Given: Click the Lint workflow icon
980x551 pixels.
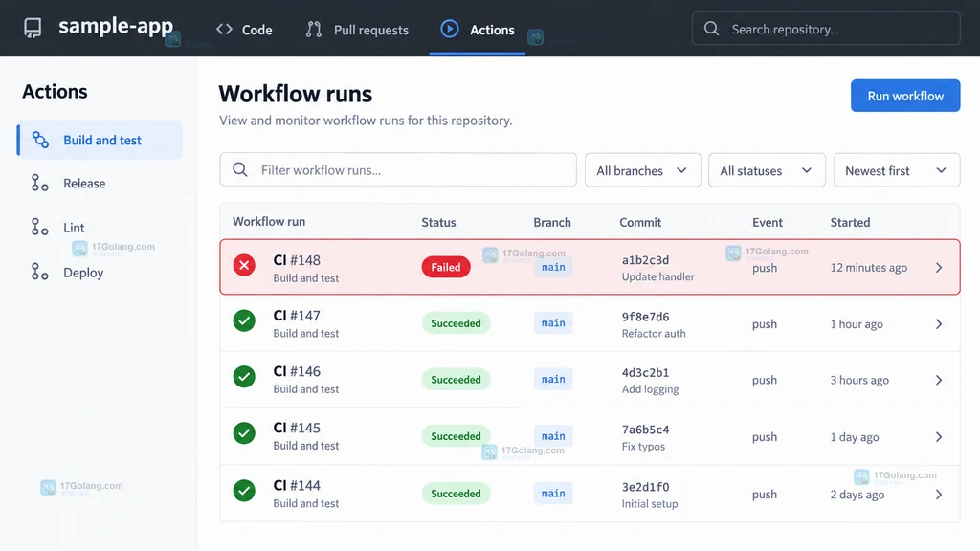Looking at the screenshot, I should click(x=40, y=227).
